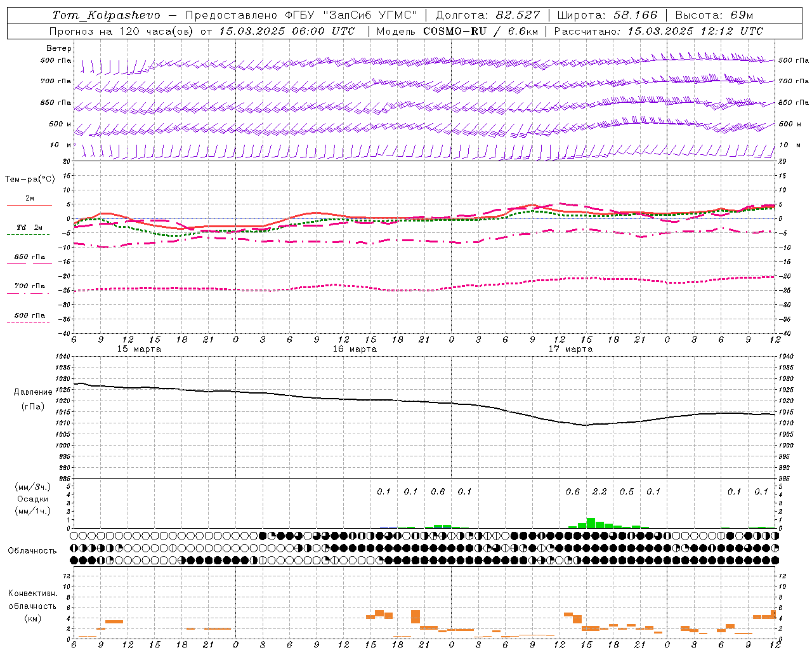Click the 'Прогноз на 120 часа(ов)' forecast header
The width and height of the screenshot is (812, 650).
pos(121,31)
